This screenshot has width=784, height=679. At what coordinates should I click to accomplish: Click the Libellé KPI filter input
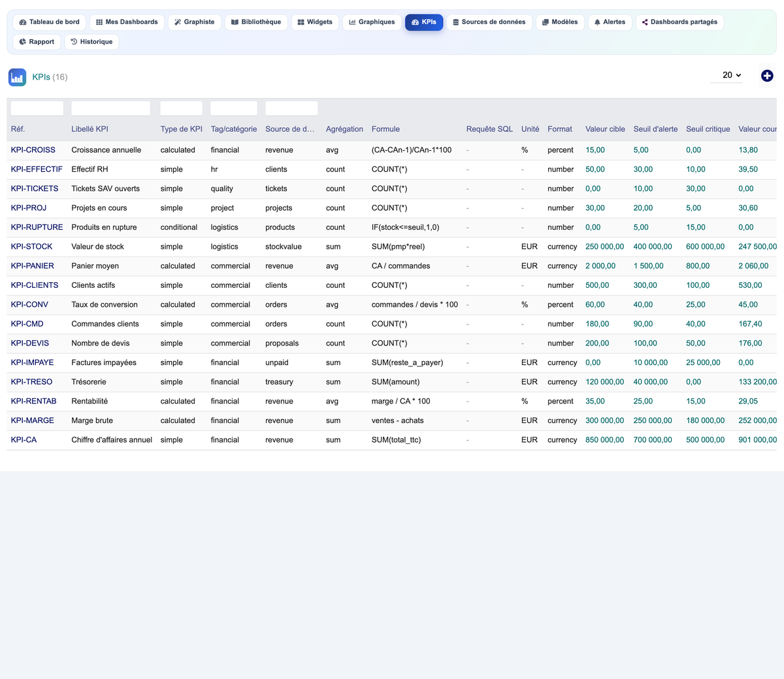[x=110, y=108]
